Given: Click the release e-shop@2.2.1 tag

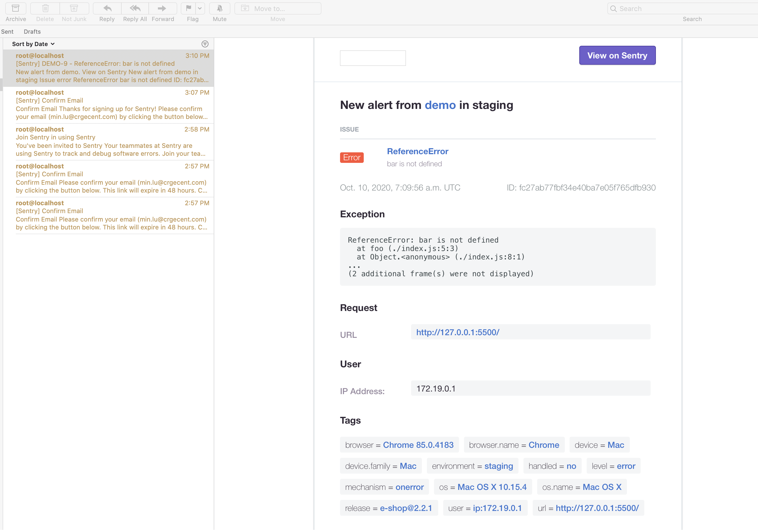Looking at the screenshot, I should (388, 508).
